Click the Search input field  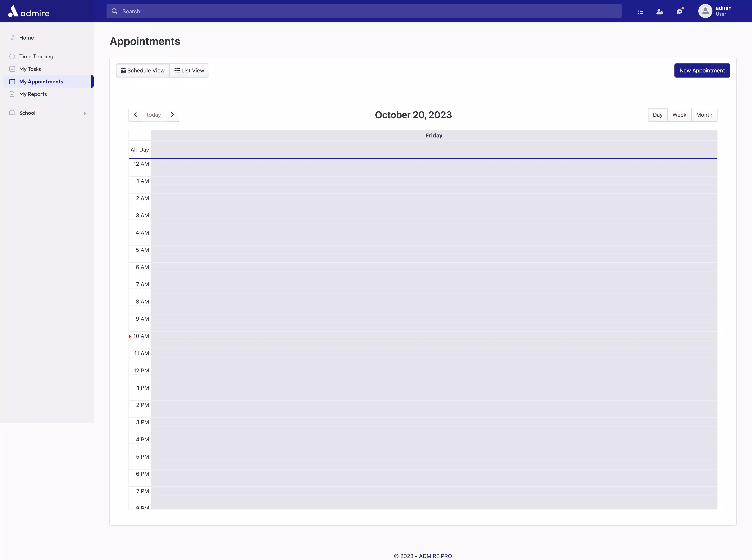click(x=364, y=11)
